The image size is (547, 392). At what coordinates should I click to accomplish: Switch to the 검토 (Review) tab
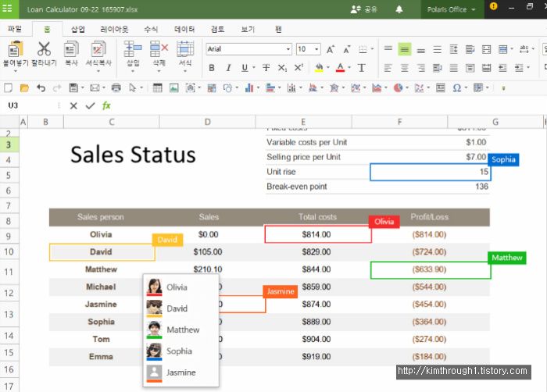pos(218,30)
